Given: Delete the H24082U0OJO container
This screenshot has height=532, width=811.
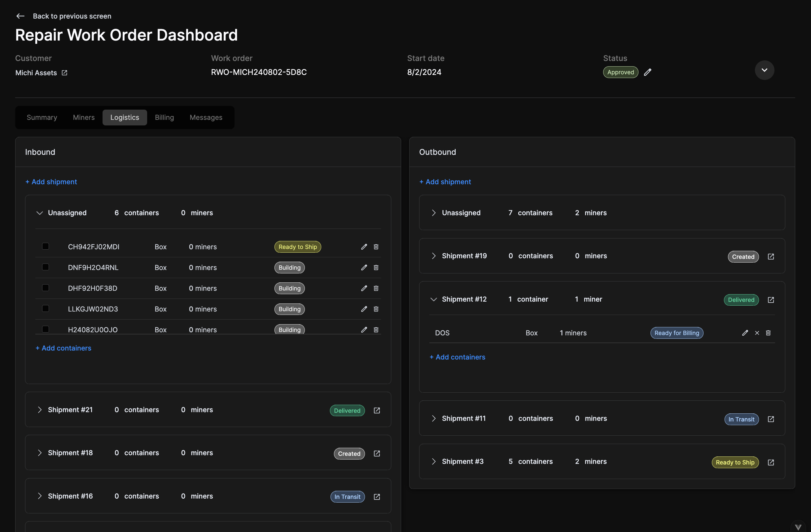Looking at the screenshot, I should tap(376, 330).
